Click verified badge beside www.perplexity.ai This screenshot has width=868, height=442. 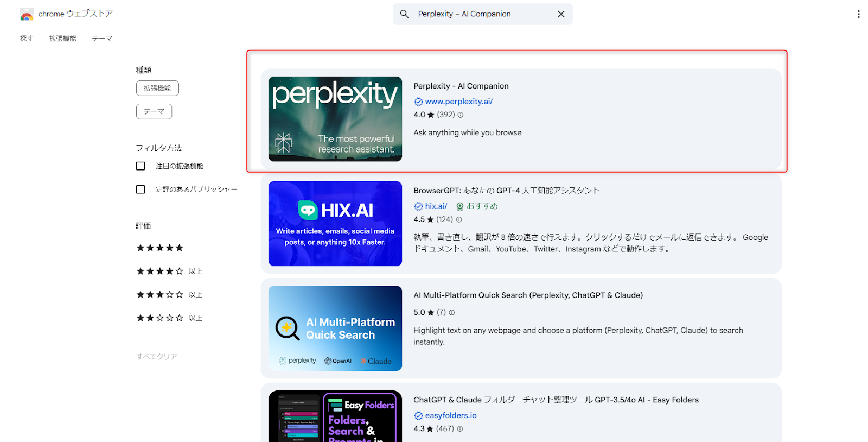[418, 102]
